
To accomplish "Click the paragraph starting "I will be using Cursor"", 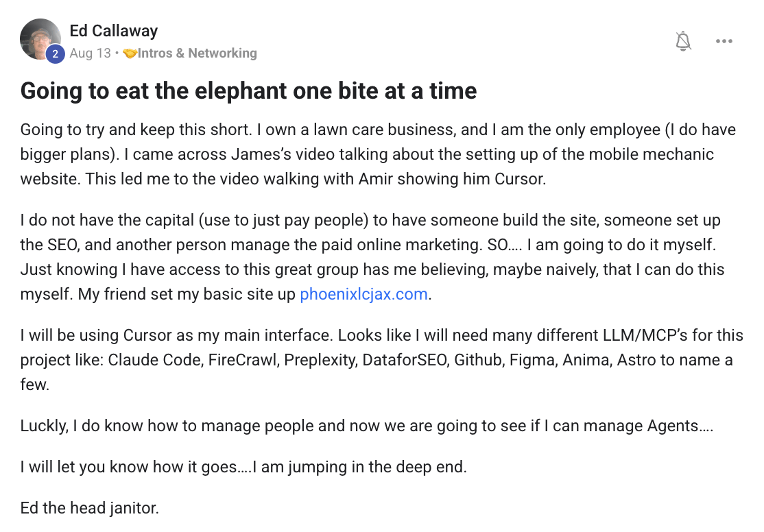I will [x=377, y=360].
